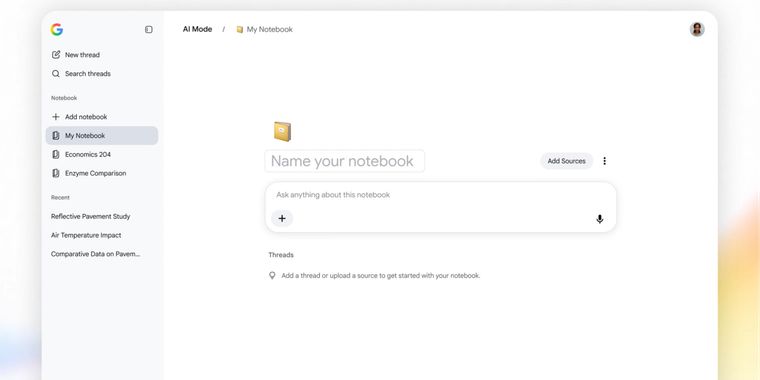
Task: Click AI Mode breadcrumb
Action: [197, 29]
